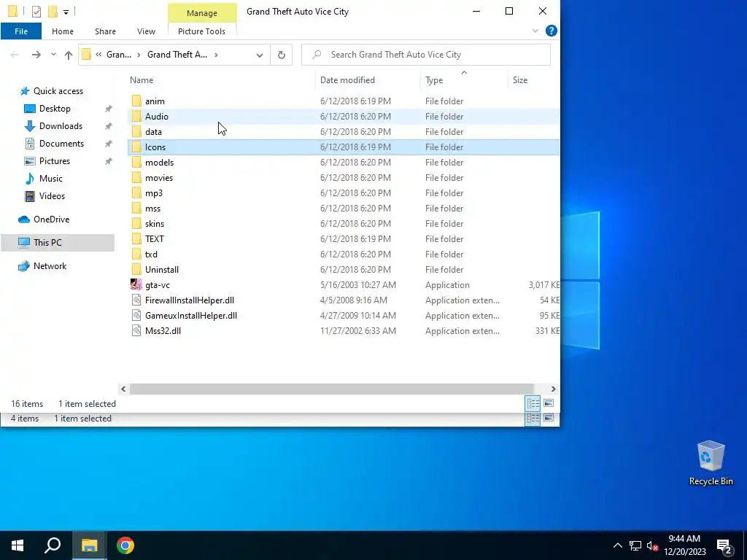
Task: Click Properties checkmark icon in title bar
Action: pyautogui.click(x=36, y=12)
